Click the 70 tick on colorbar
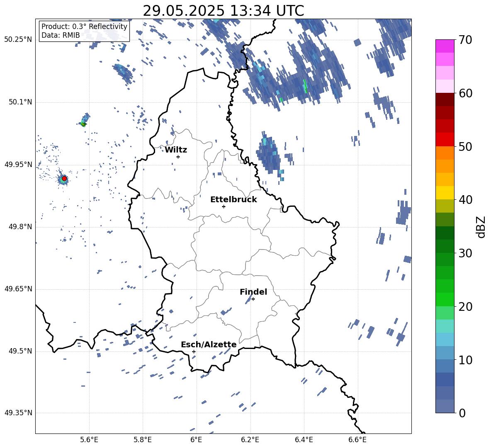The height and width of the screenshot is (448, 491). pyautogui.click(x=465, y=40)
